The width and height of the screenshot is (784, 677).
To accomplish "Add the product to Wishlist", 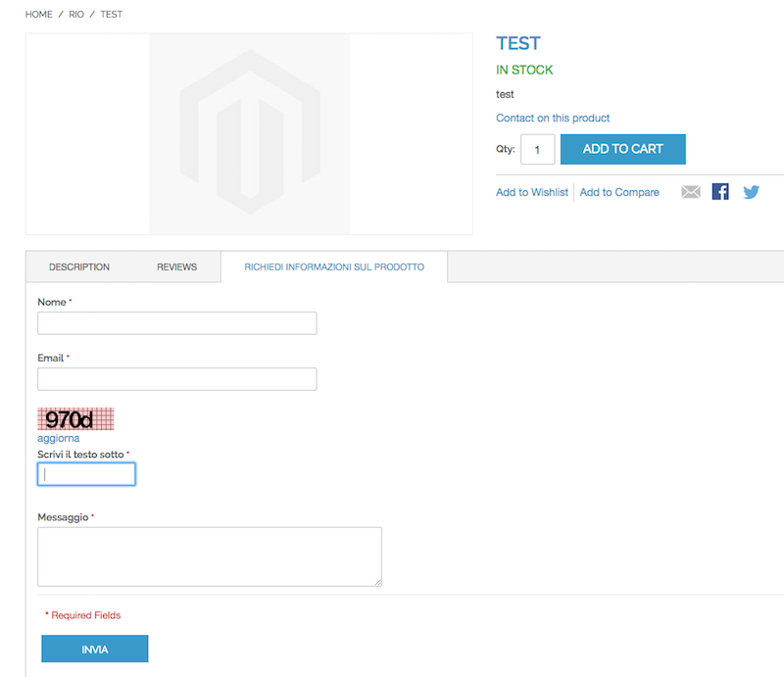I will 532,192.
